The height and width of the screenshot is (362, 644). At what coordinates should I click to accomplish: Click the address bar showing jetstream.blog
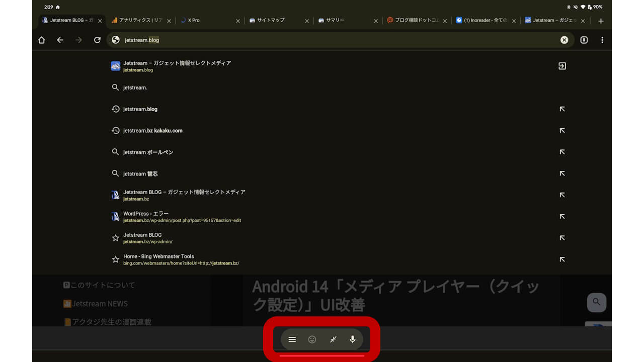[340, 40]
